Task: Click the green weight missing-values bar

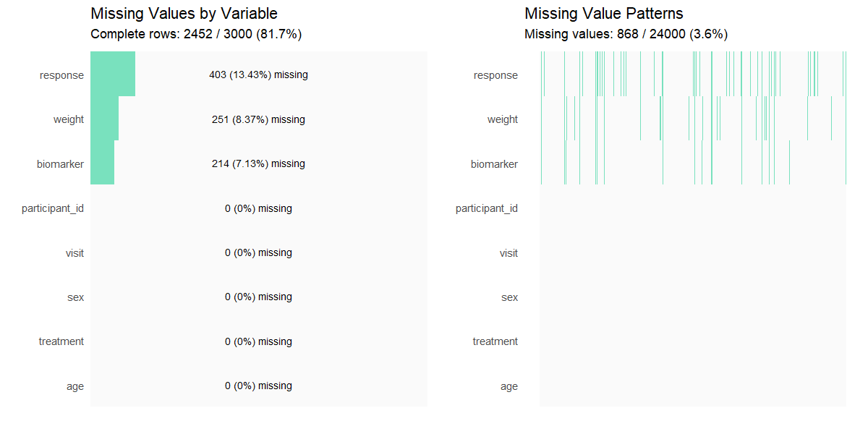Action: pos(104,119)
